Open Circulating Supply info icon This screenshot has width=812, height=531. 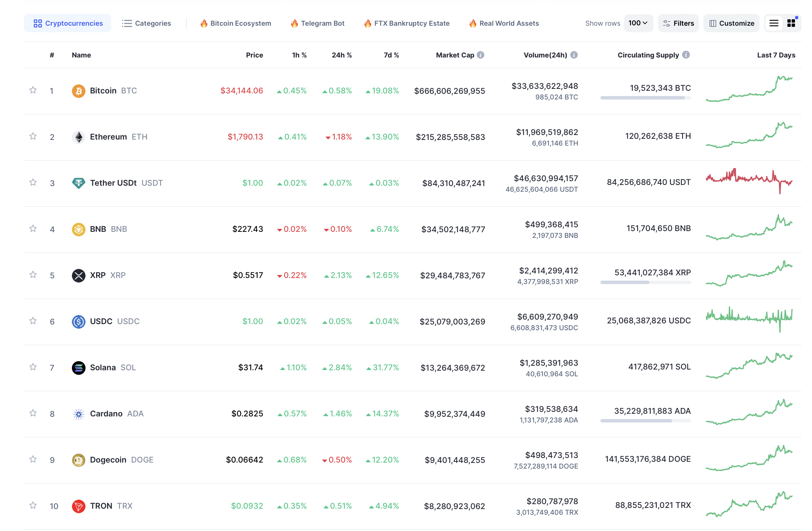(x=686, y=55)
